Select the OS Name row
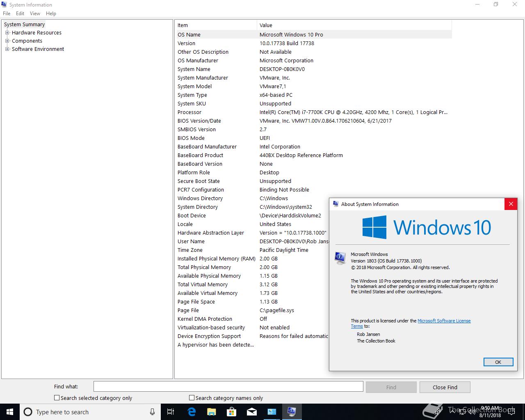 click(x=314, y=34)
